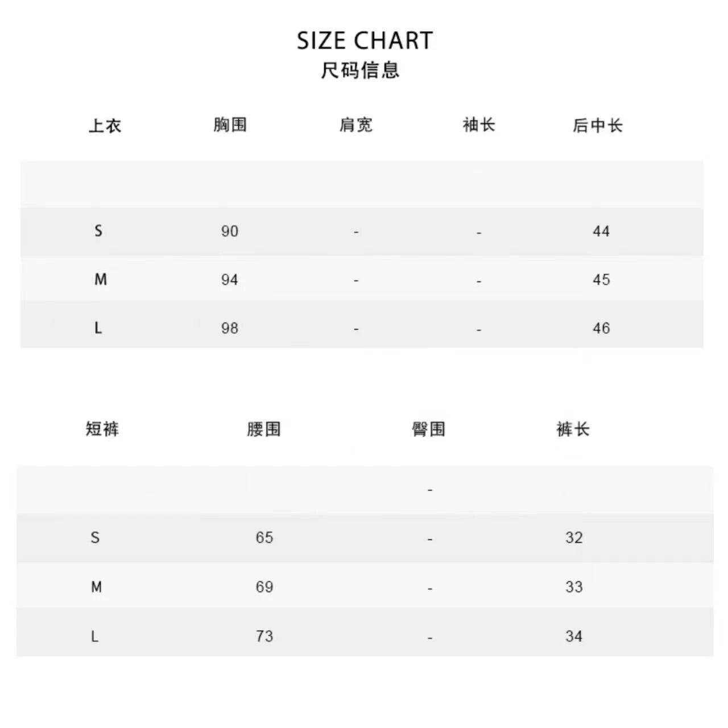
Task: Click the 腰围 column header
Action: 264,429
